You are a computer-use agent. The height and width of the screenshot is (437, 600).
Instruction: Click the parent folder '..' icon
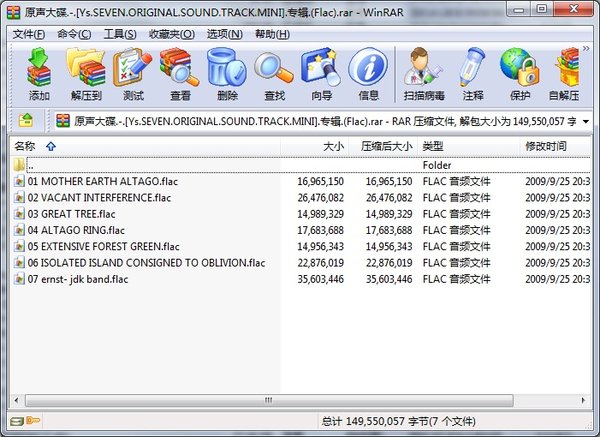point(19,165)
